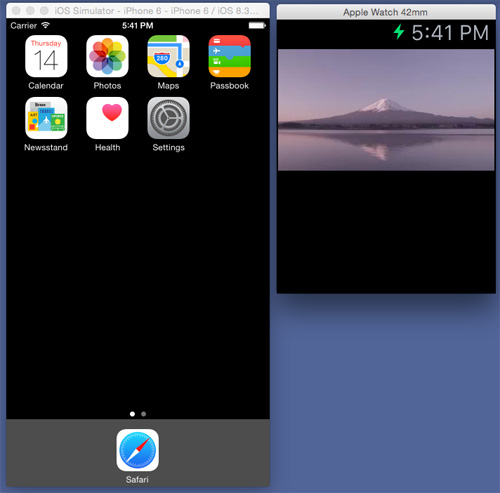Open the Photos app

[x=107, y=56]
